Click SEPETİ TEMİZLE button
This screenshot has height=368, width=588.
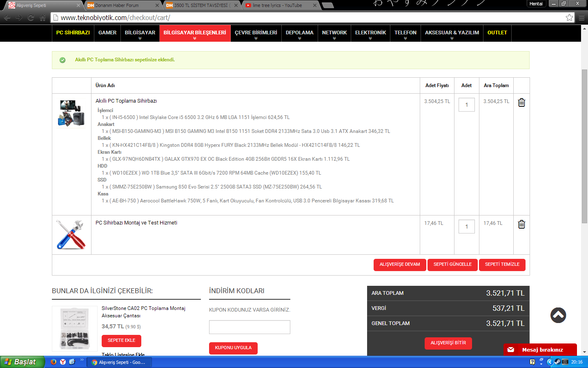point(502,265)
